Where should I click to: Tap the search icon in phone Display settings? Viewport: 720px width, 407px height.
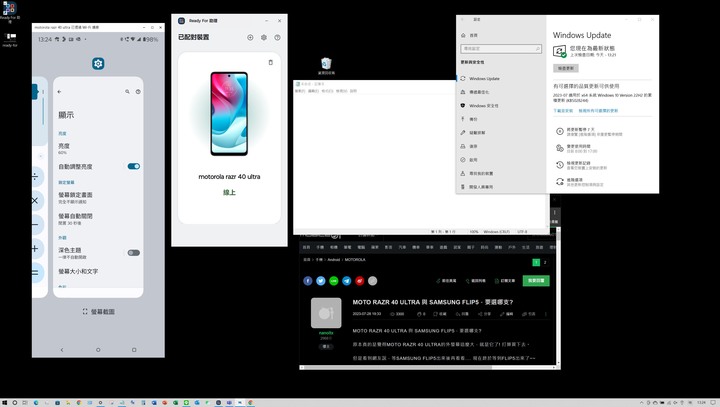tap(127, 92)
